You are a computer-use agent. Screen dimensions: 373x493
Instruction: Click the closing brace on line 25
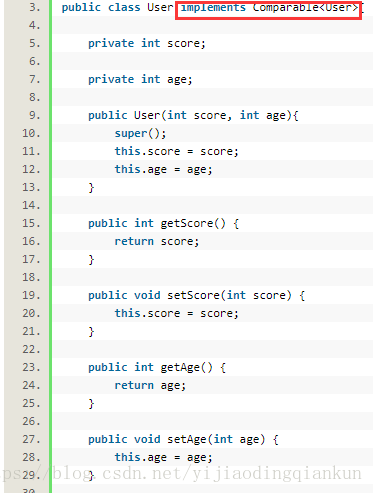pos(91,404)
